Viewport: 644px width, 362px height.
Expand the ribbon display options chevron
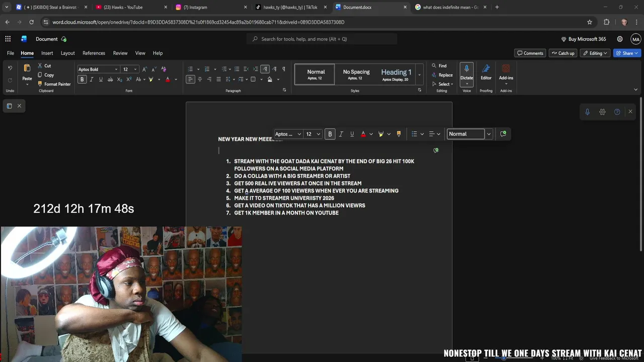click(x=635, y=89)
